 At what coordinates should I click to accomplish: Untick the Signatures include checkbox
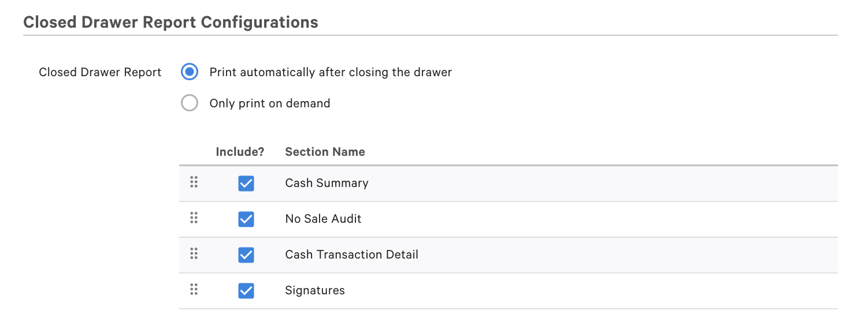(246, 291)
